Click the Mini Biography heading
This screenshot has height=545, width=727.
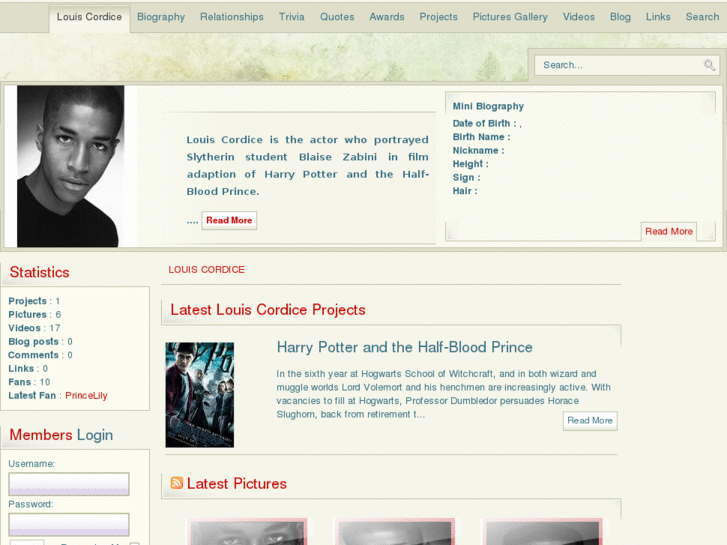click(488, 106)
